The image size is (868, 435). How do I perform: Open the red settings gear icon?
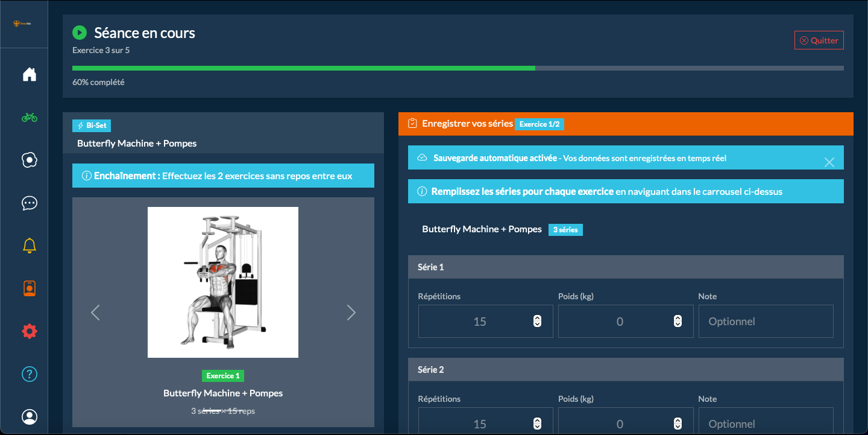click(30, 331)
